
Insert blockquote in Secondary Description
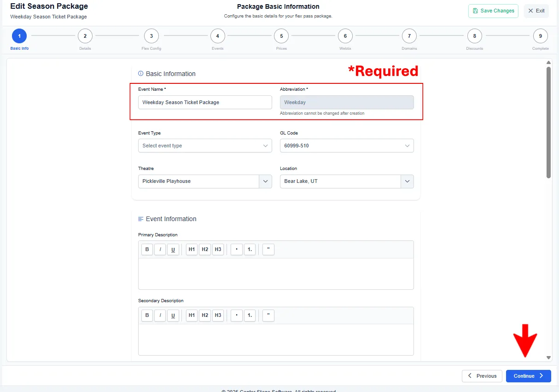268,316
